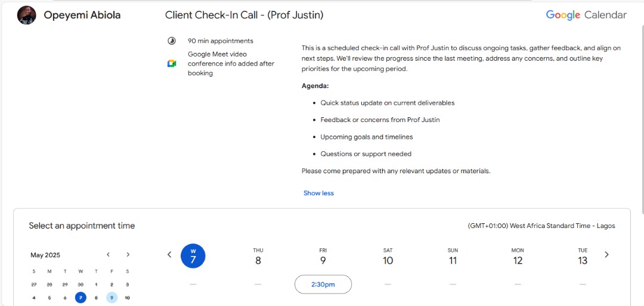Click the 90 min duration clock icon
644x306 pixels.
point(172,41)
